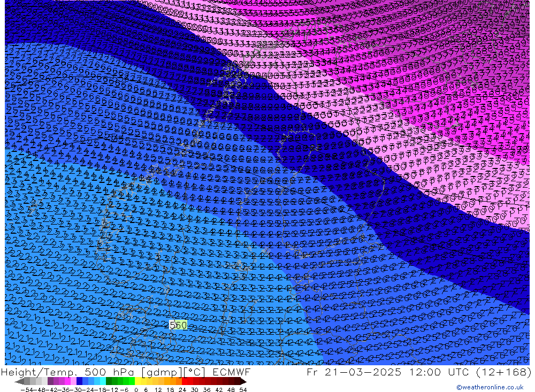Click the 560 height contour label
This screenshot has width=535, height=392.
pos(178,325)
